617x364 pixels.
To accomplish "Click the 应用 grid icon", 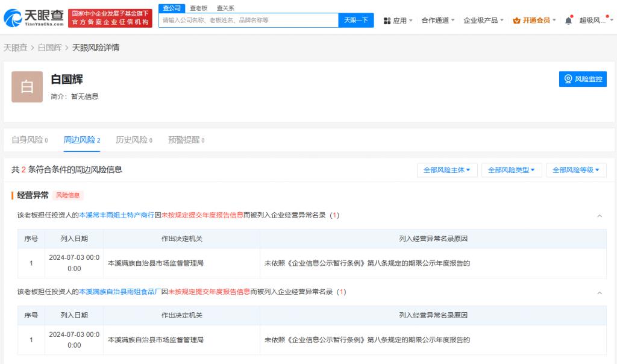I will pyautogui.click(x=387, y=20).
